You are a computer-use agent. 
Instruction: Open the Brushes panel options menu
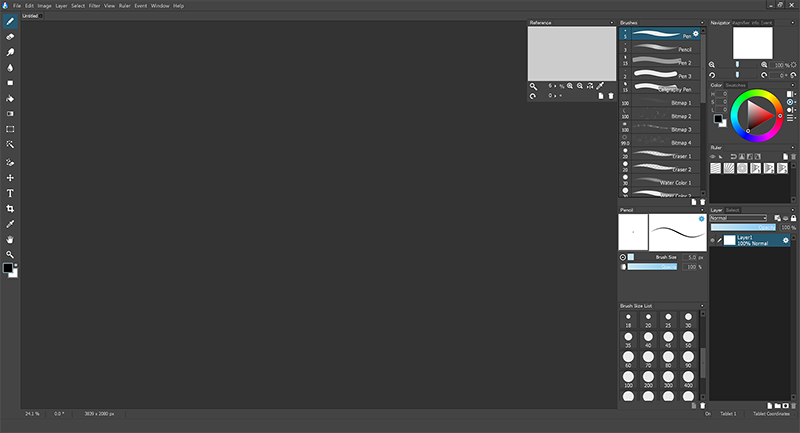point(702,22)
